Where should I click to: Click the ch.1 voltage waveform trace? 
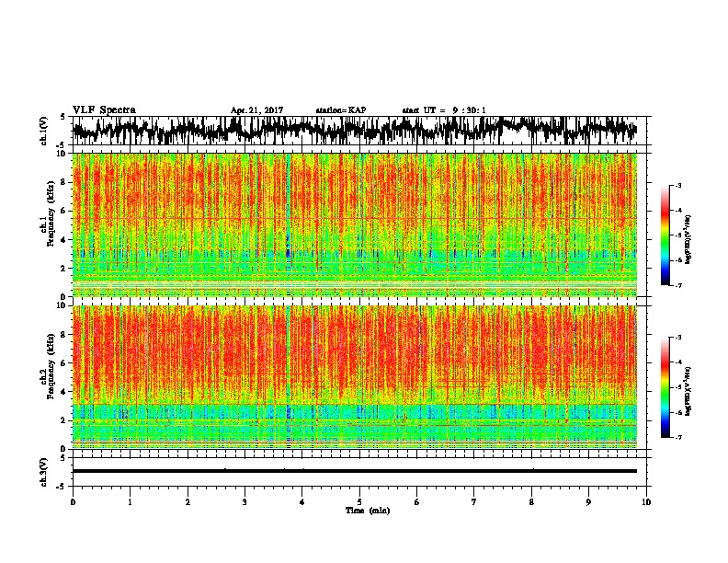point(354,130)
